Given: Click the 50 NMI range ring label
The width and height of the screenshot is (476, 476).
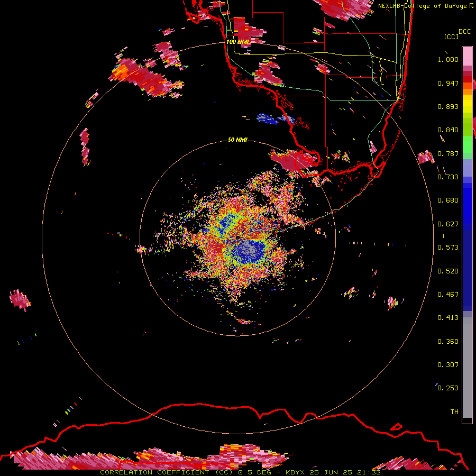Looking at the screenshot, I should coord(237,140).
